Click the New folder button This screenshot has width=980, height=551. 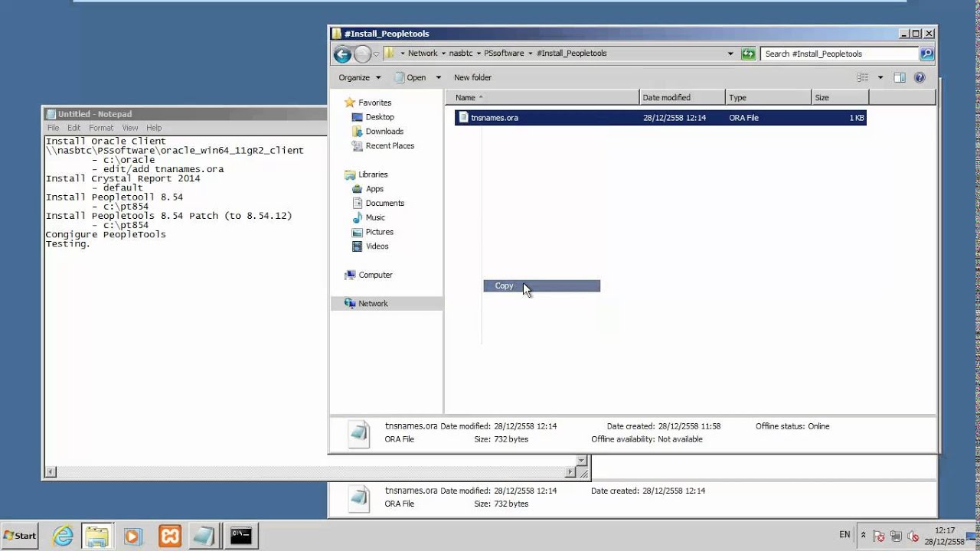[472, 77]
